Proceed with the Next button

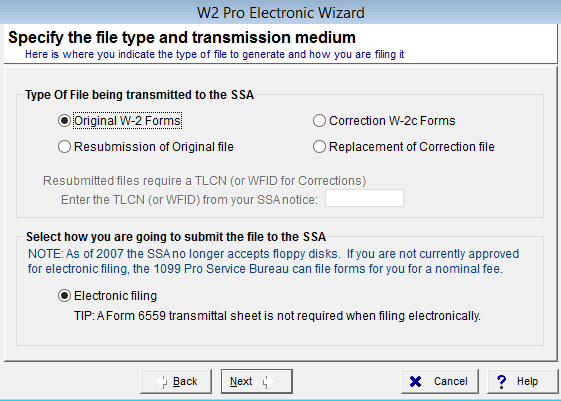257,381
